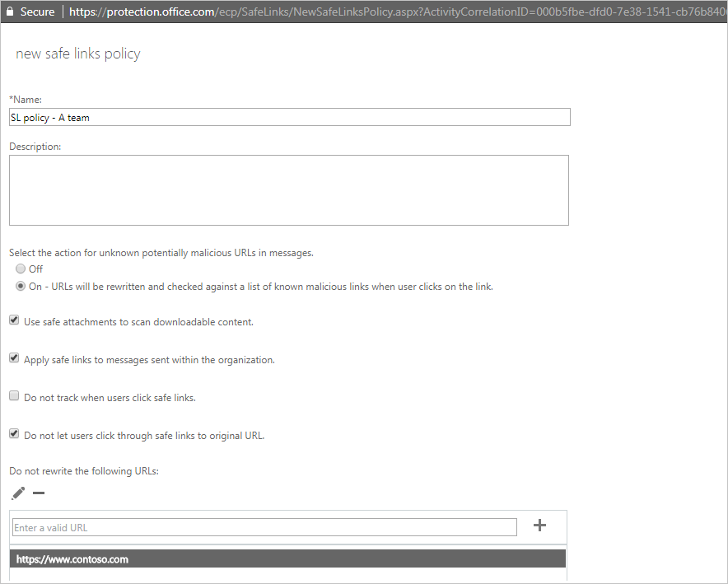Click the edit pencil icon for URLs

18,493
